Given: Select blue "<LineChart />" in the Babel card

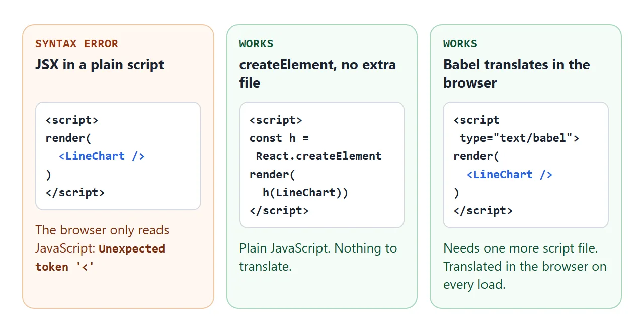Looking at the screenshot, I should (x=510, y=175).
